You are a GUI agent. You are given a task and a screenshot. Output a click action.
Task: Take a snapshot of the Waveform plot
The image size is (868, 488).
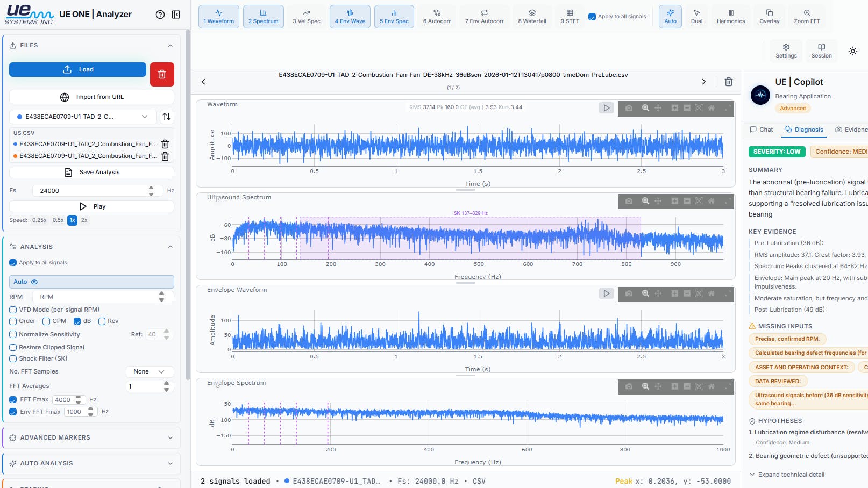click(x=629, y=108)
